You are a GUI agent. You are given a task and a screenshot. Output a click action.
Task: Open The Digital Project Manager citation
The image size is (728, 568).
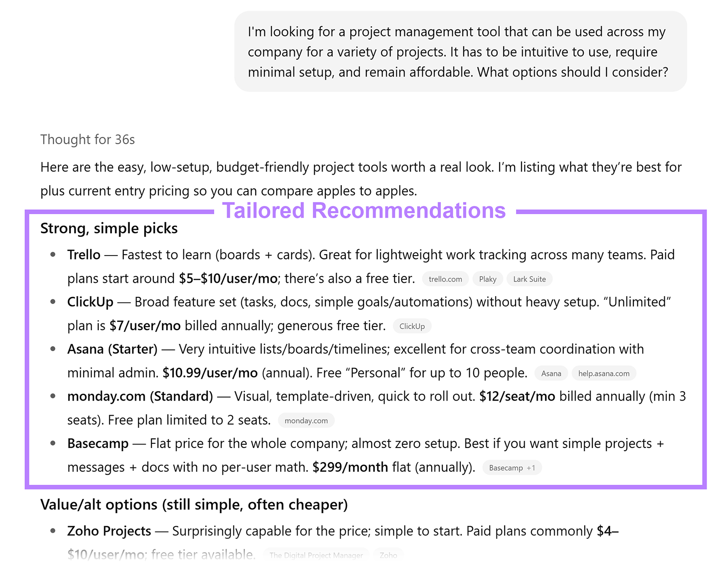316,555
